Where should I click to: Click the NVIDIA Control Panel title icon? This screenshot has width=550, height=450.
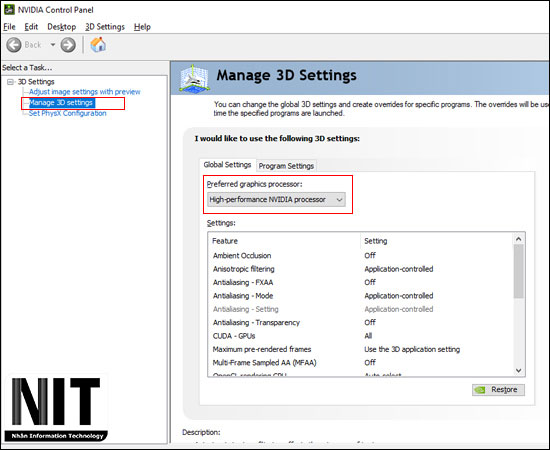[x=9, y=9]
